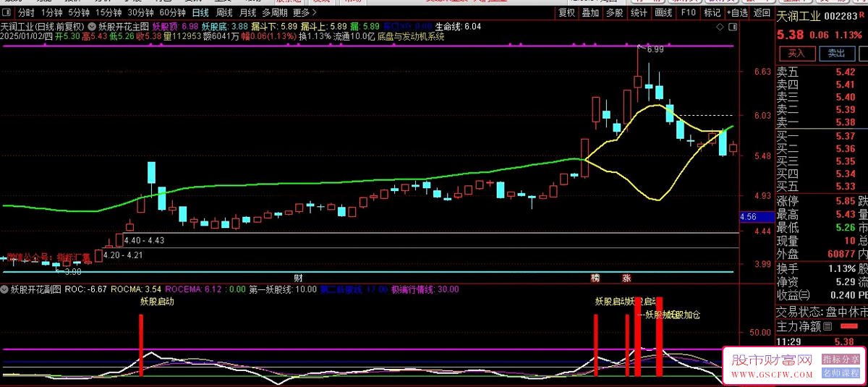The height and width of the screenshot is (387, 868).
Task: Click the stock code 002283
Action: click(x=842, y=15)
